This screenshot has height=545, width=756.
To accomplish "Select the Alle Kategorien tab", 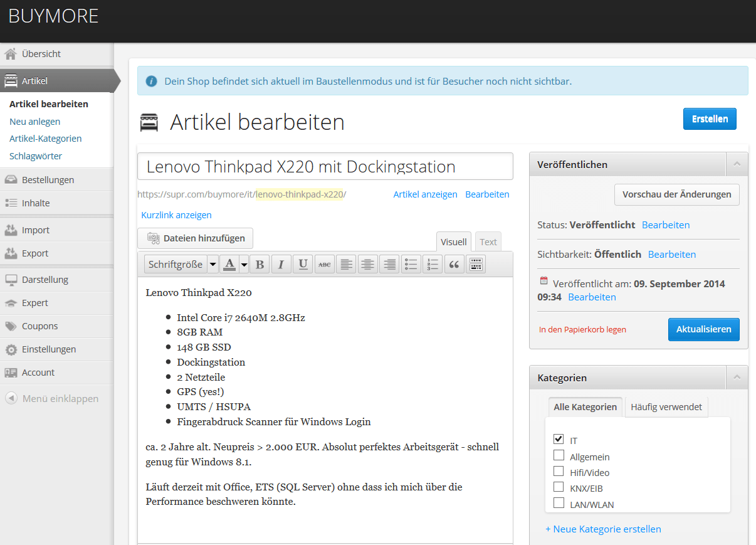I will pos(585,407).
